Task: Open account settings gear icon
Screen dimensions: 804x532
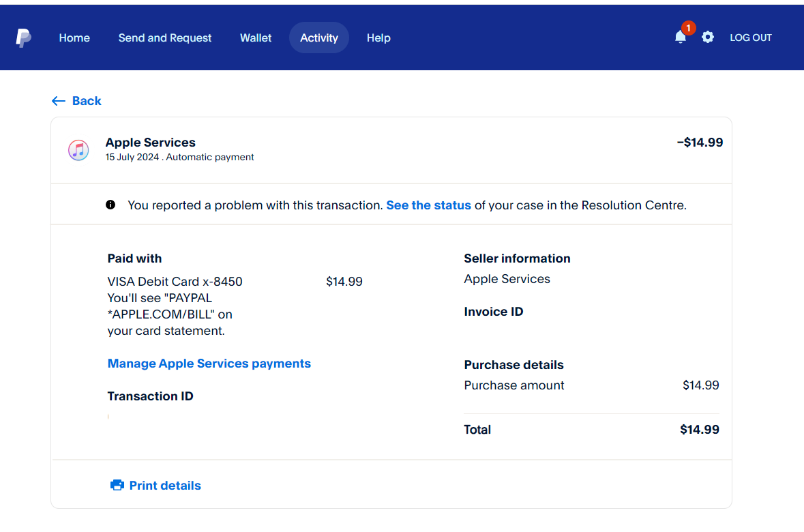Action: click(708, 38)
